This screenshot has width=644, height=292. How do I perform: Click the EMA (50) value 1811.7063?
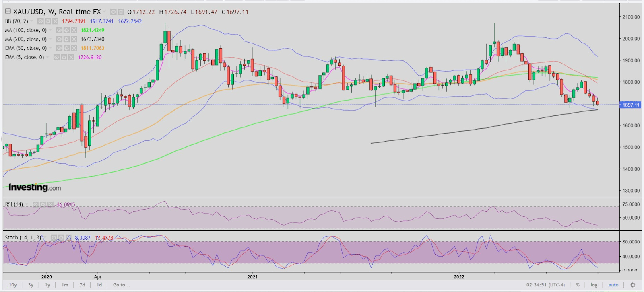tap(93, 48)
